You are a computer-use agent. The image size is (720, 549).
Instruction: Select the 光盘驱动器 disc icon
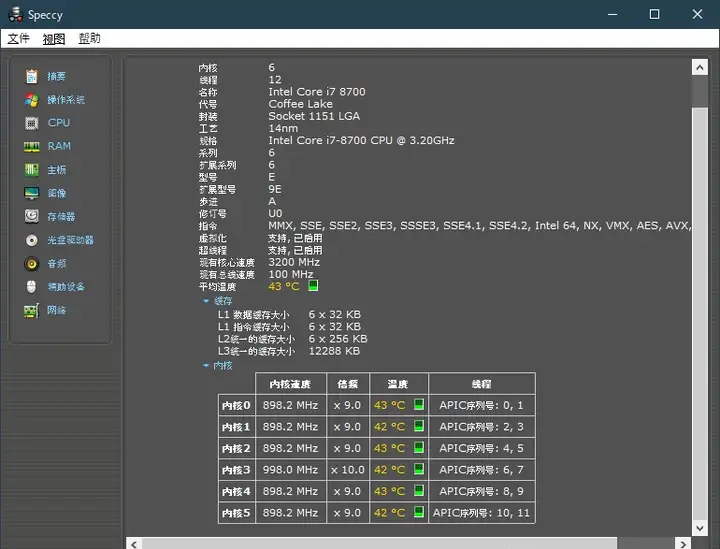31,240
